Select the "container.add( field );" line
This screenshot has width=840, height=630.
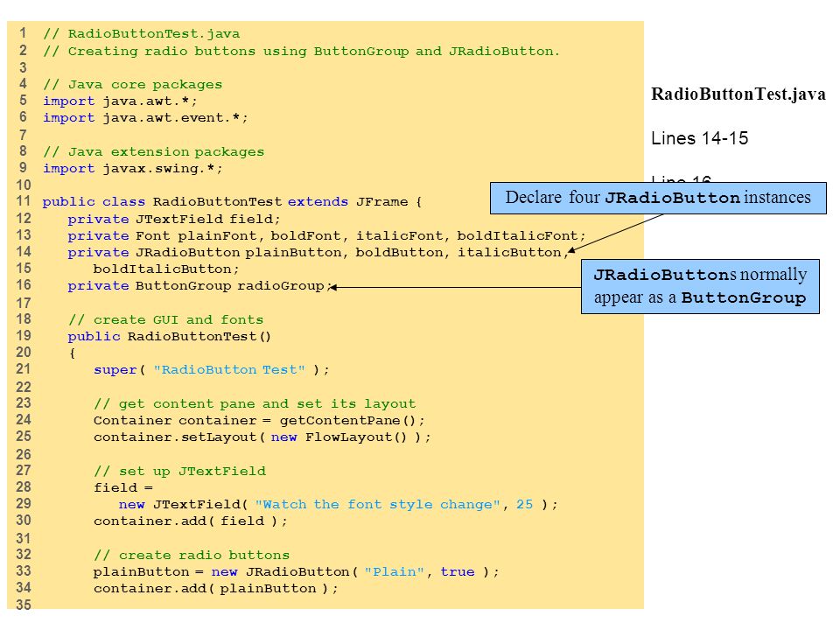pos(190,521)
